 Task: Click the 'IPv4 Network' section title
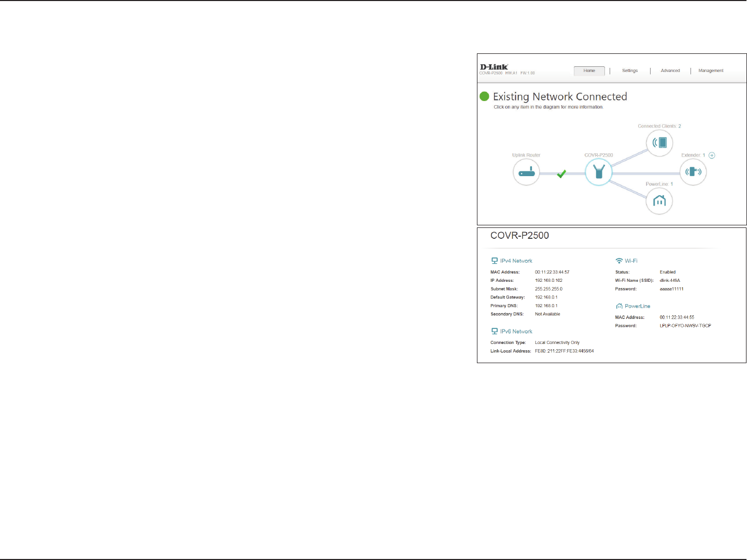(516, 261)
